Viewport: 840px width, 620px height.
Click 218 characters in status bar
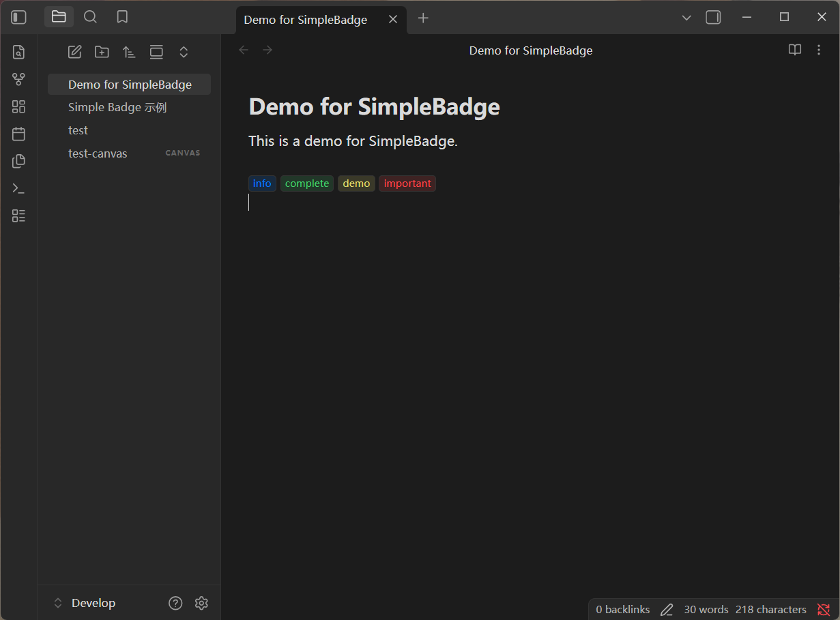tap(771, 610)
